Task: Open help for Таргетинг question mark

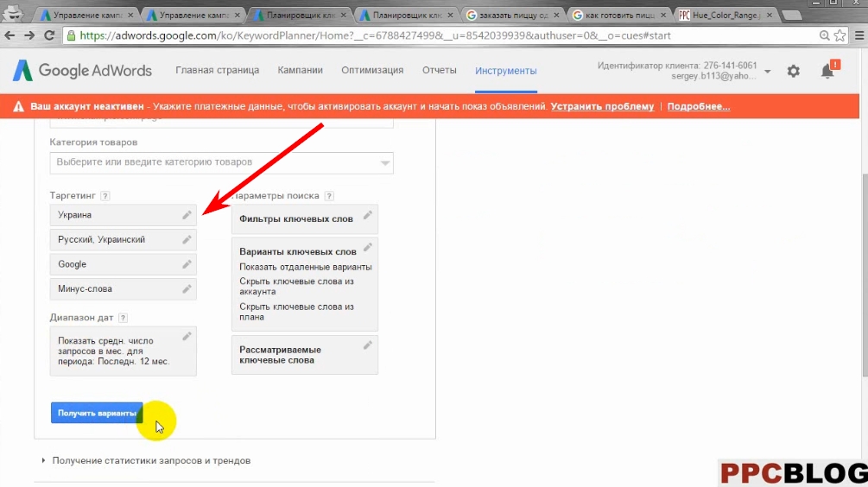Action: tap(105, 196)
